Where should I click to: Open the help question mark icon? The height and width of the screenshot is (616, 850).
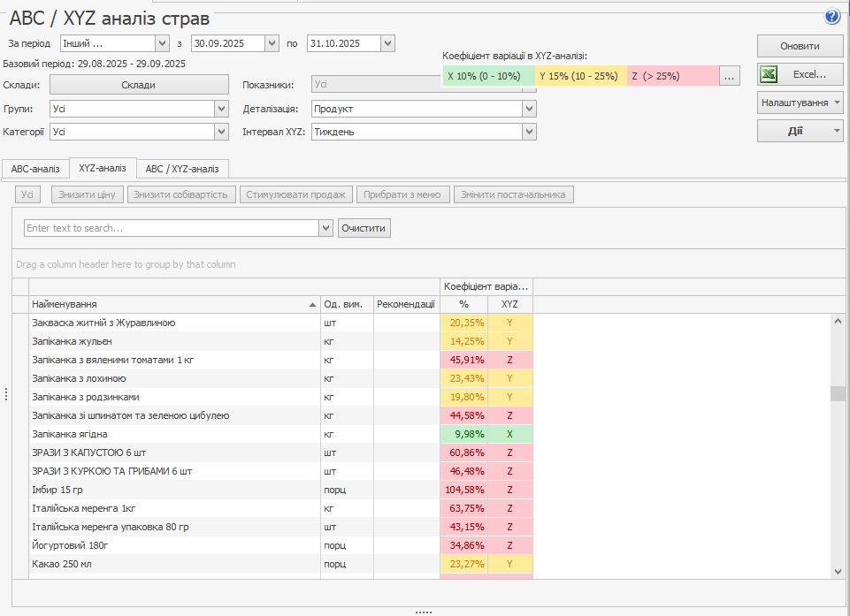(831, 17)
